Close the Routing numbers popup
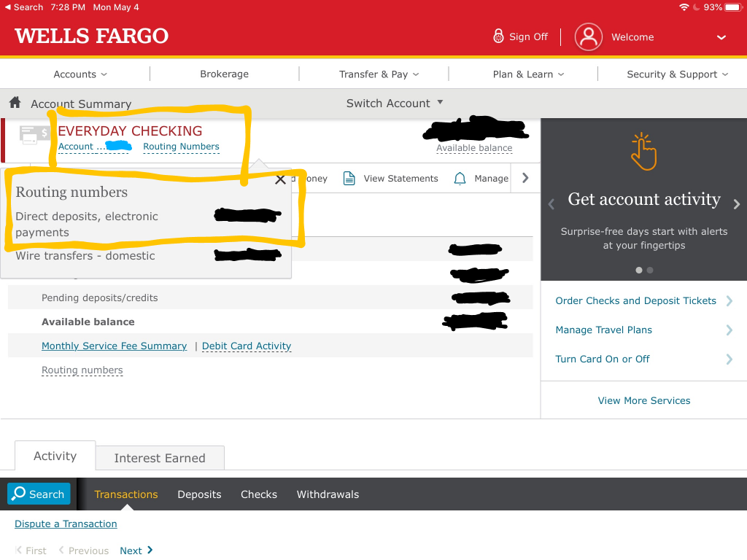This screenshot has width=747, height=560. [x=280, y=179]
